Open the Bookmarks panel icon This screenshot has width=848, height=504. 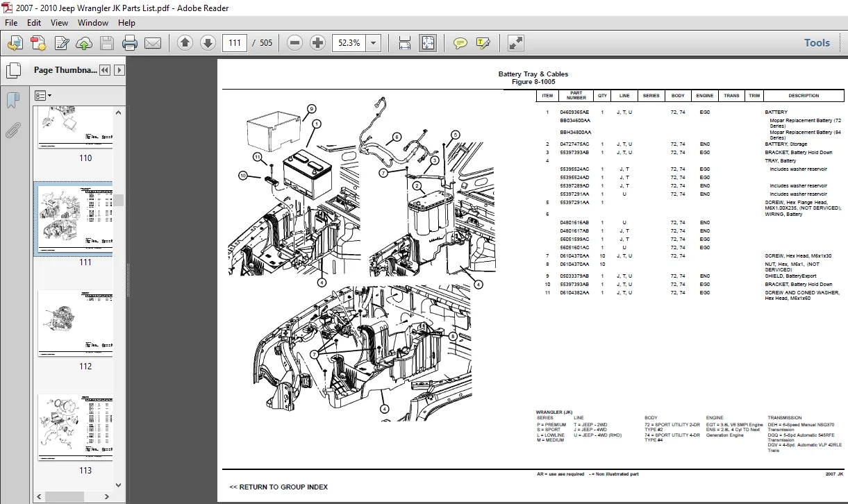coord(13,101)
